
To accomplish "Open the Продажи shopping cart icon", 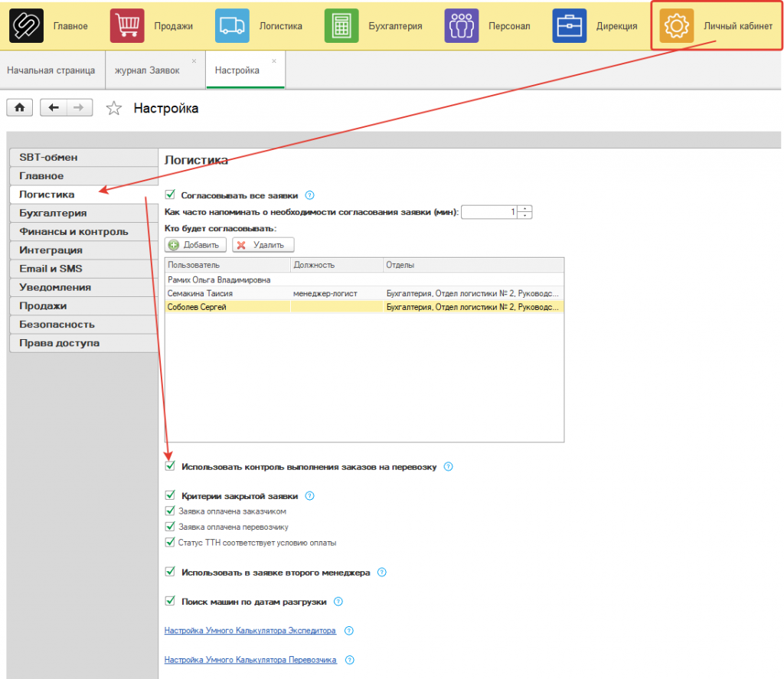I will pyautogui.click(x=127, y=25).
